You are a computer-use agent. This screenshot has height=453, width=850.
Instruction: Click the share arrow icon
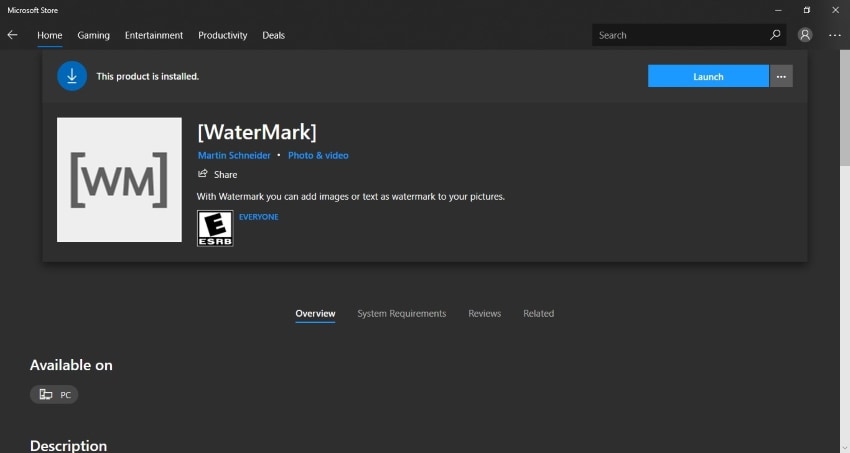203,174
